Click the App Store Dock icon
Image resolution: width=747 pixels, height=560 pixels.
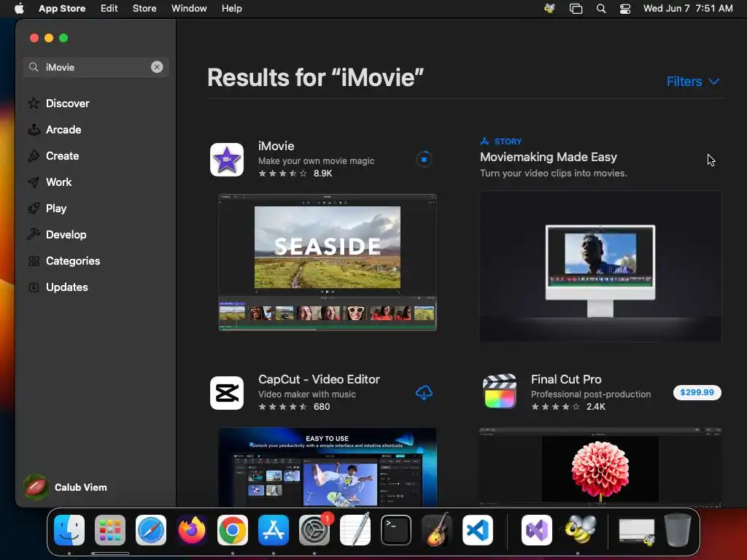(274, 530)
